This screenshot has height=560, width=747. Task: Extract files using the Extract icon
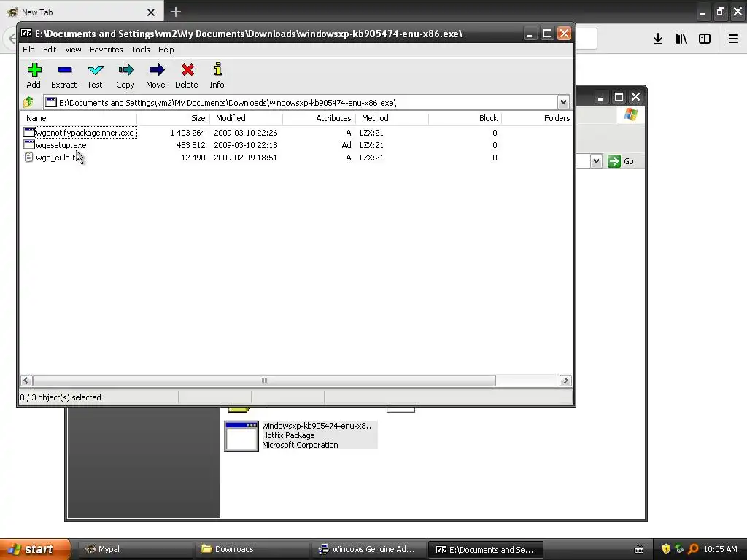[x=64, y=75]
